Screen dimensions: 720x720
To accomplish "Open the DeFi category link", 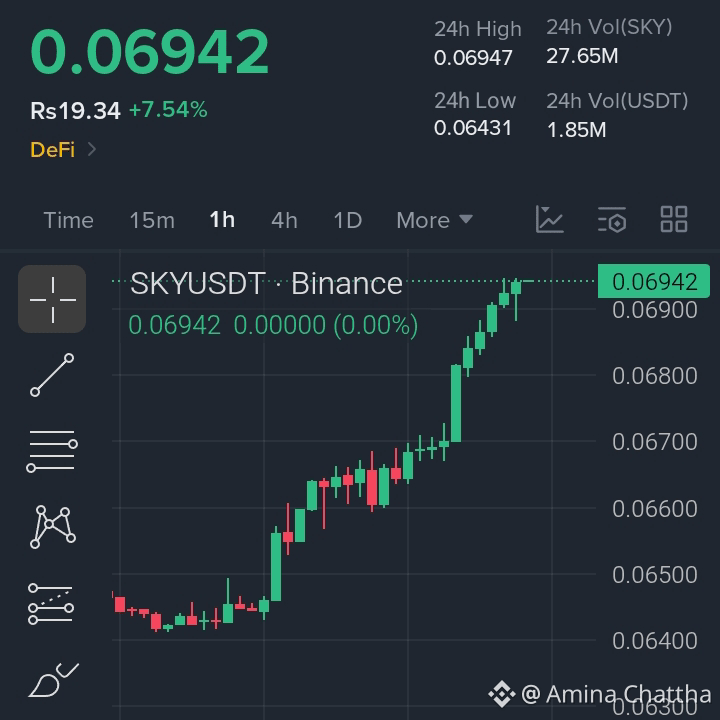I will click(52, 150).
